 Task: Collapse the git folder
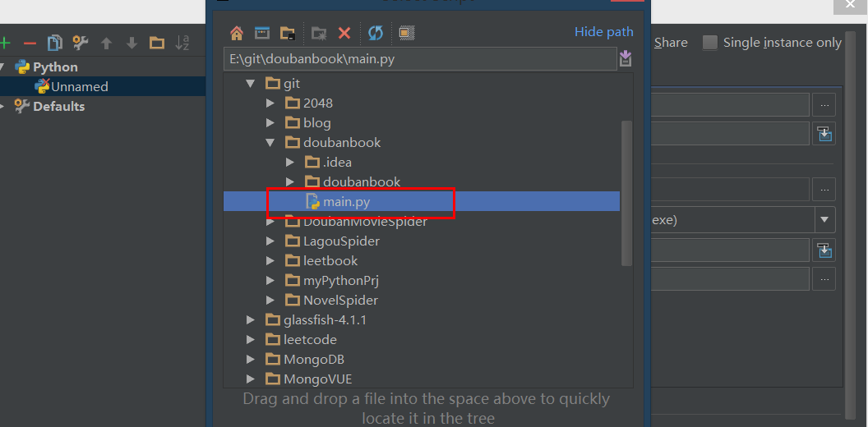point(250,84)
